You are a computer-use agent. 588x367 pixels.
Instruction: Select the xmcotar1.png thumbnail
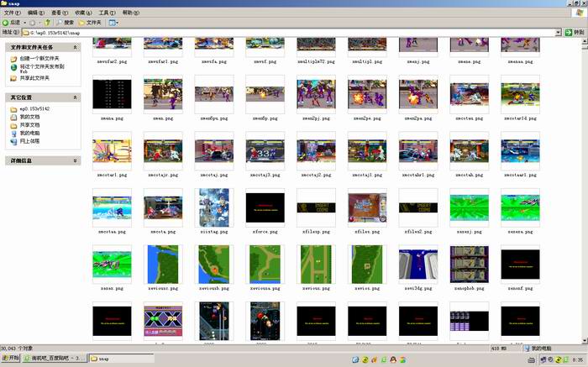point(112,151)
